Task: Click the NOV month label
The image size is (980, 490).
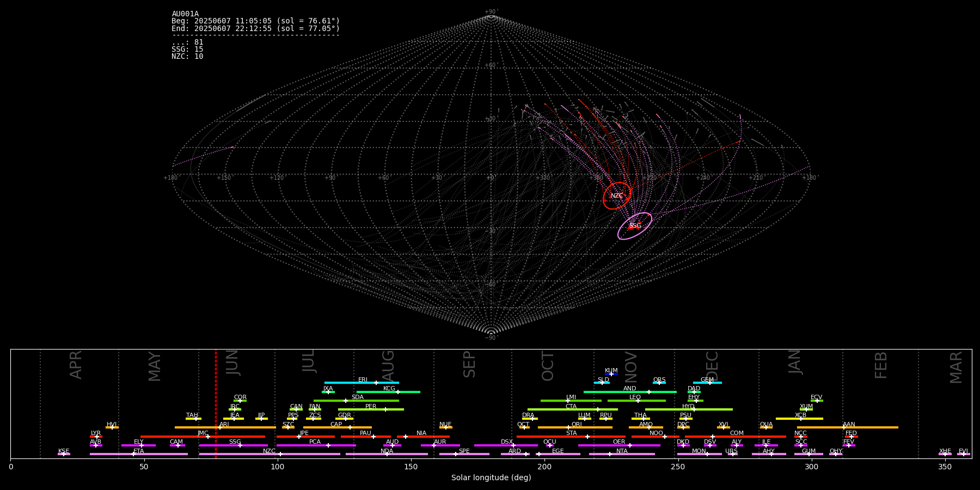Action: click(x=630, y=367)
